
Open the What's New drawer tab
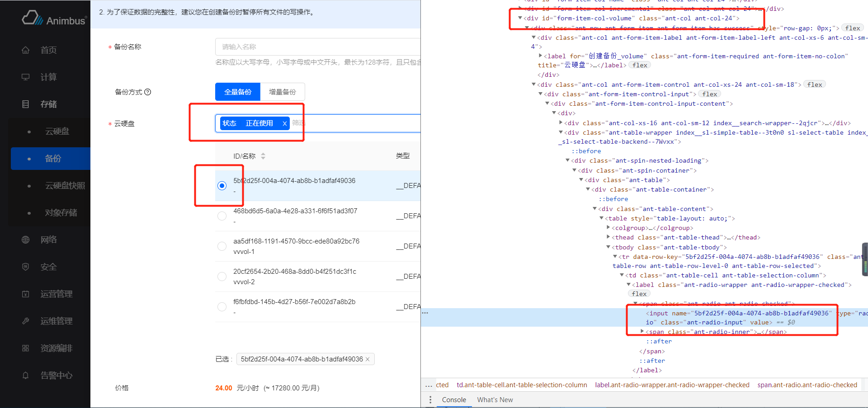tap(495, 400)
